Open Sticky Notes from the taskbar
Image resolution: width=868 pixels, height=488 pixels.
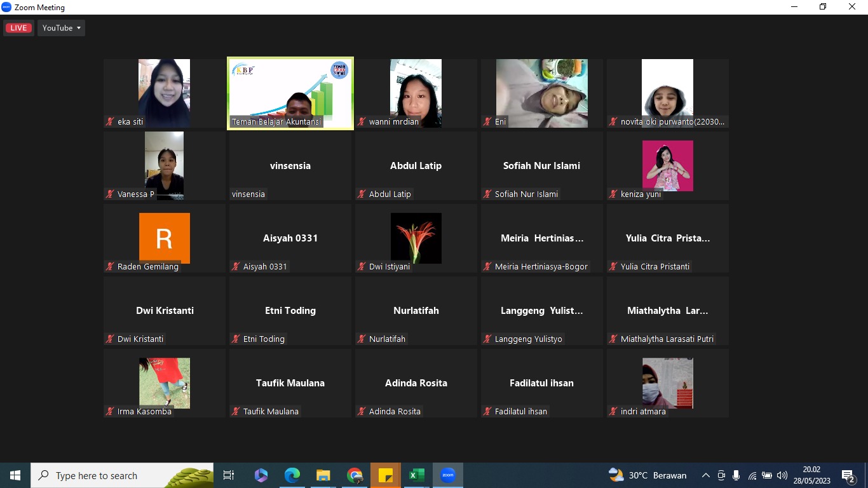tap(386, 475)
